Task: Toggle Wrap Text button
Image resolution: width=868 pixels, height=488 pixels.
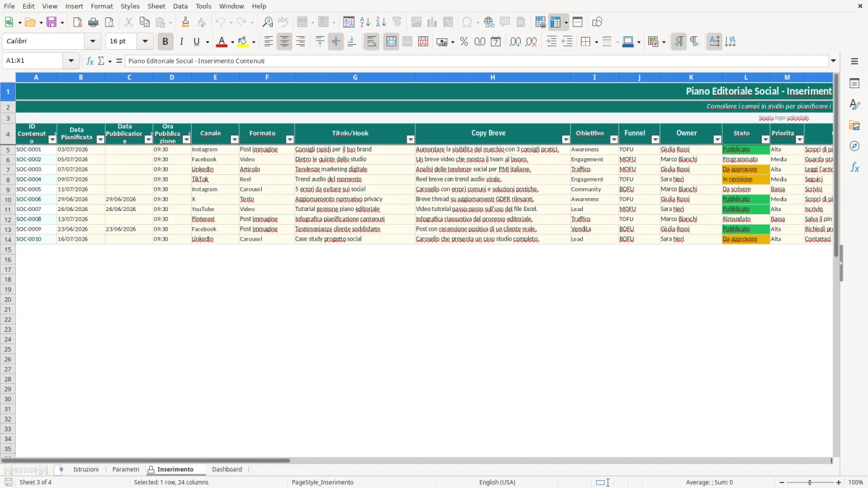Action: click(371, 42)
